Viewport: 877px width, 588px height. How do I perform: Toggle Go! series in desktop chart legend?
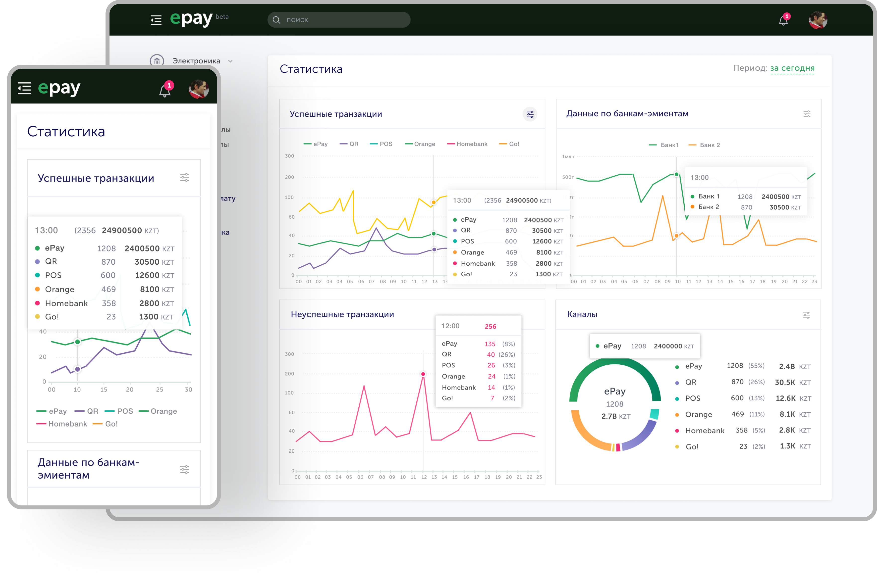509,144
